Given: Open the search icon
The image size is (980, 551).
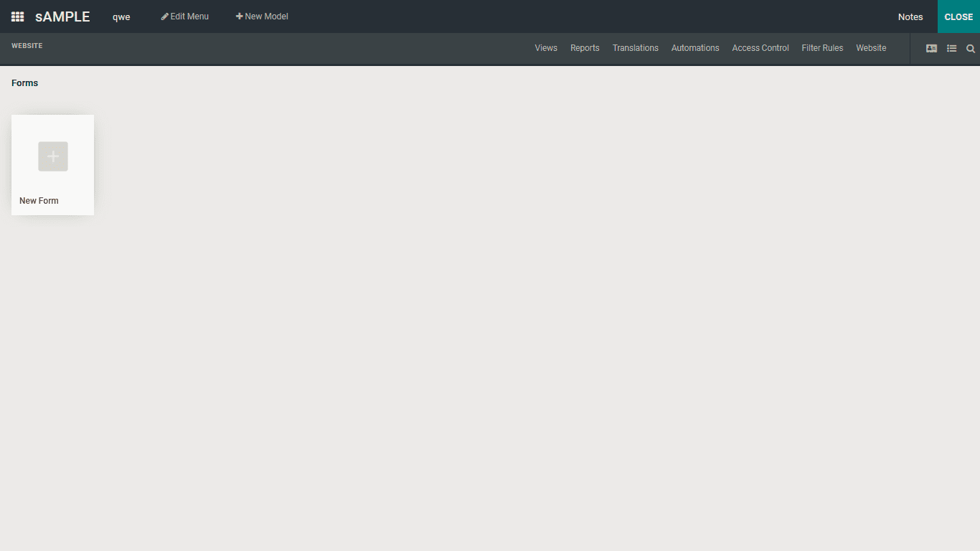Looking at the screenshot, I should [971, 49].
